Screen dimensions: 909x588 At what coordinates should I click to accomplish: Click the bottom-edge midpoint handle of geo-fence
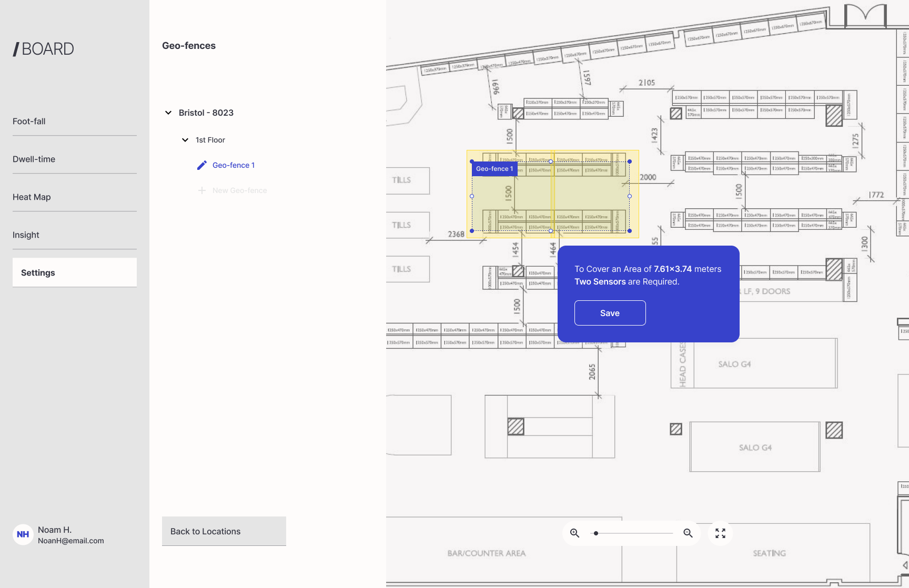tap(551, 231)
